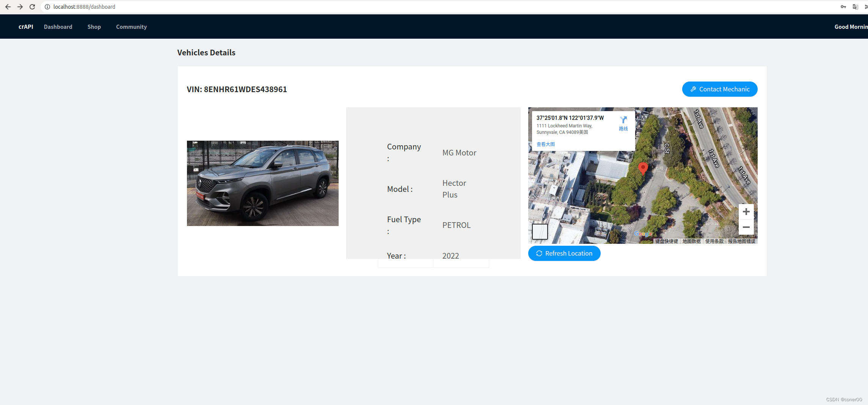Click the Company label
The height and width of the screenshot is (405, 868).
click(x=404, y=152)
